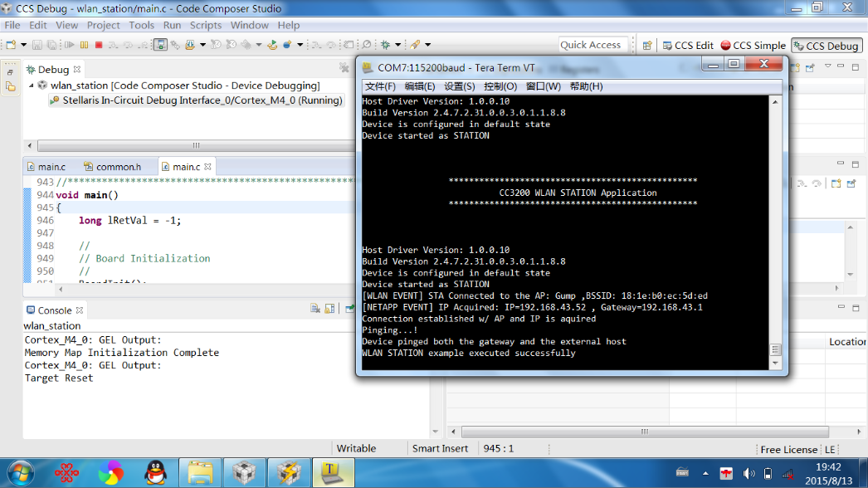
Task: Close the Debug view tab
Action: (77, 69)
